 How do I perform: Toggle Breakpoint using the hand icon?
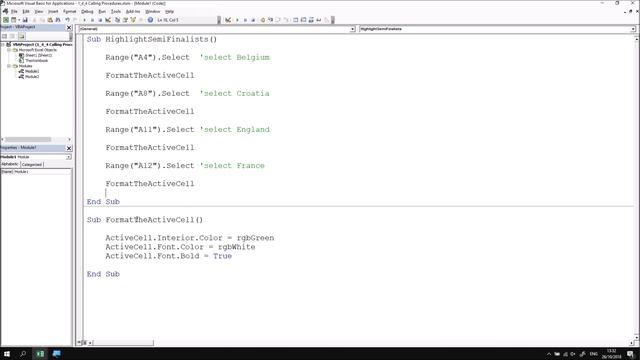tap(262, 20)
